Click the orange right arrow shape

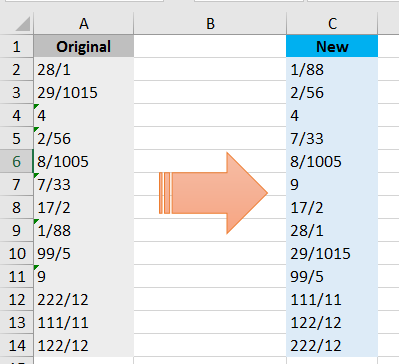(213, 193)
